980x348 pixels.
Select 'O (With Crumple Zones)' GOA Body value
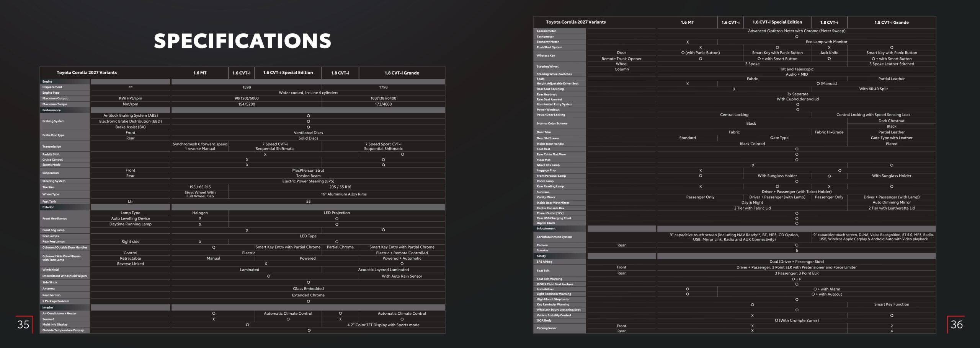[x=797, y=320]
